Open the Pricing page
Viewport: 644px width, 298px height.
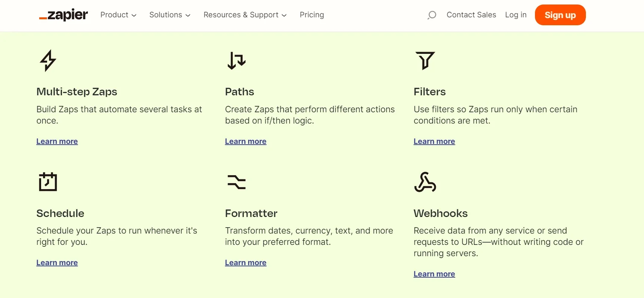coord(312,15)
